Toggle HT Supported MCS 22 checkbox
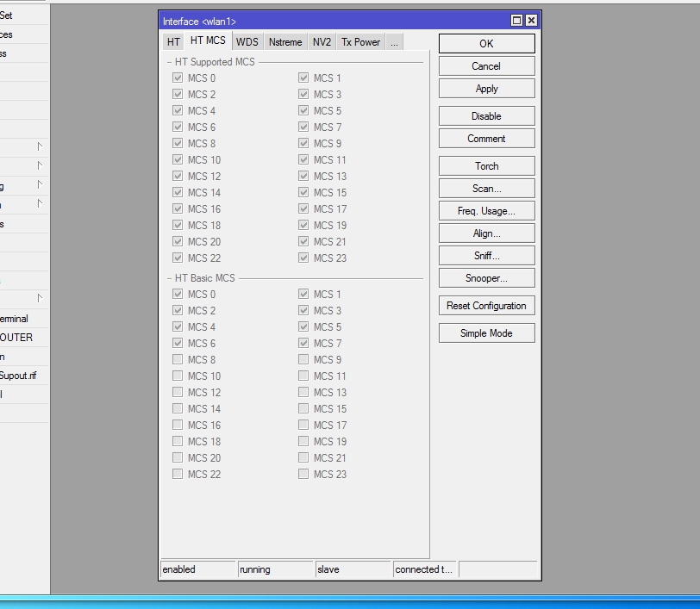700x609 pixels. (178, 258)
